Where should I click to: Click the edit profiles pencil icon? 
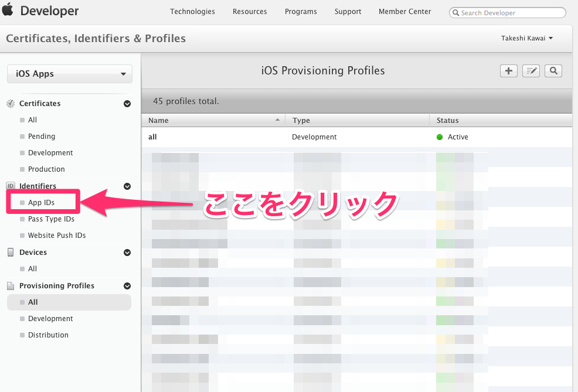tap(531, 71)
